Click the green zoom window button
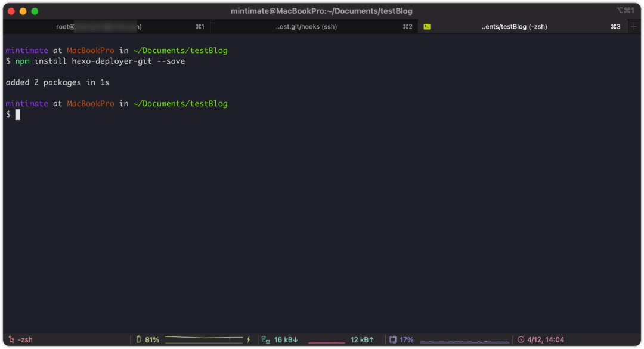This screenshot has width=644, height=349. (x=35, y=11)
